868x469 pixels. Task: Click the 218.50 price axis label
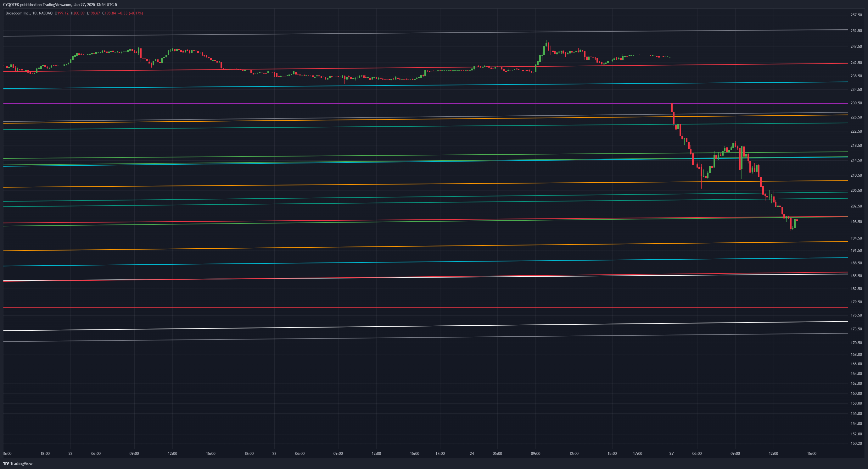click(x=856, y=146)
